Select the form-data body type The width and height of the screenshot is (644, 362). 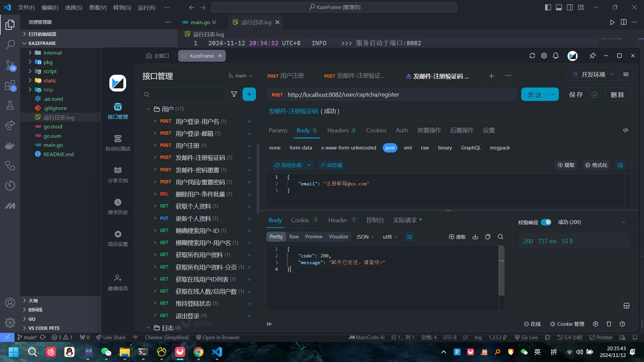click(x=301, y=148)
